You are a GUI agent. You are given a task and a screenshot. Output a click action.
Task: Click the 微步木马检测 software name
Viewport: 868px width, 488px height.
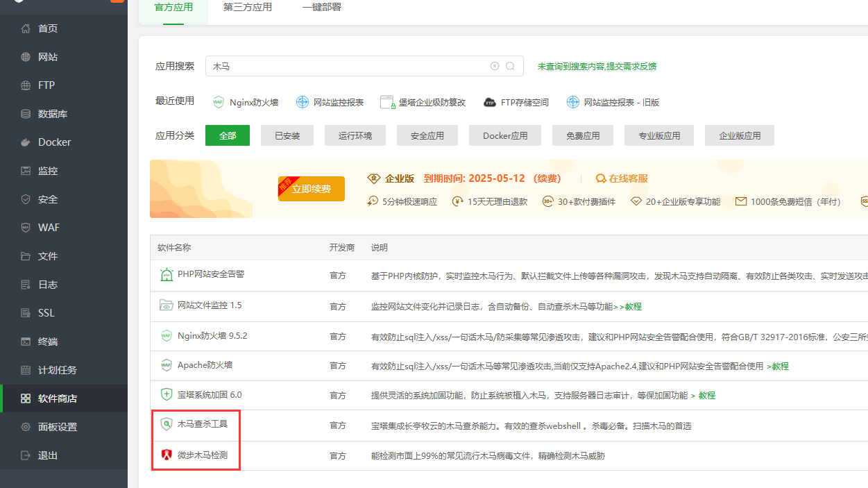[203, 455]
